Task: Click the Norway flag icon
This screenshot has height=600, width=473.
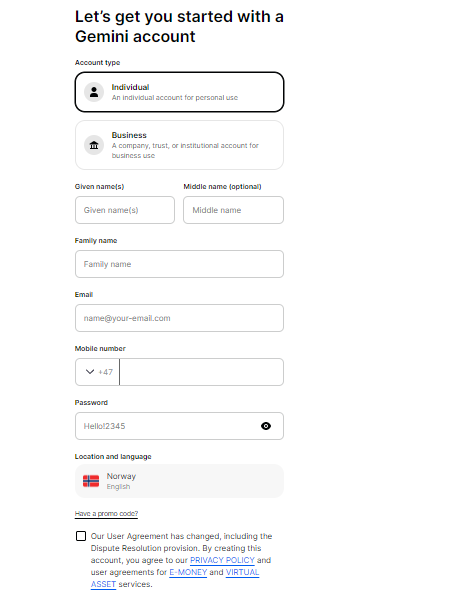Action: (91, 481)
